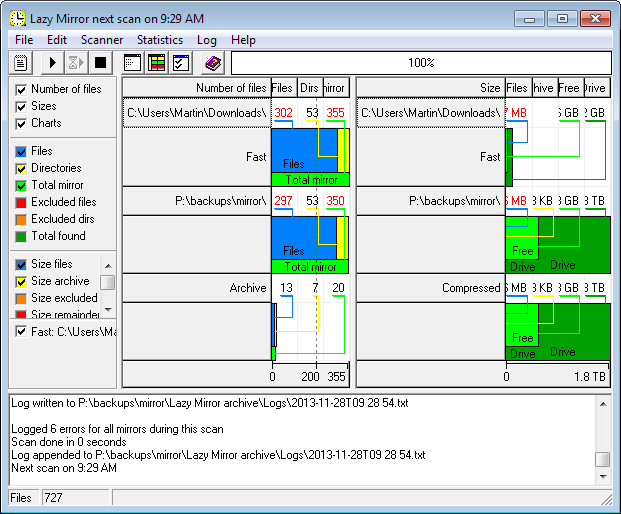The width and height of the screenshot is (621, 514).
Task: Open the Scanner menu
Action: pyautogui.click(x=102, y=40)
